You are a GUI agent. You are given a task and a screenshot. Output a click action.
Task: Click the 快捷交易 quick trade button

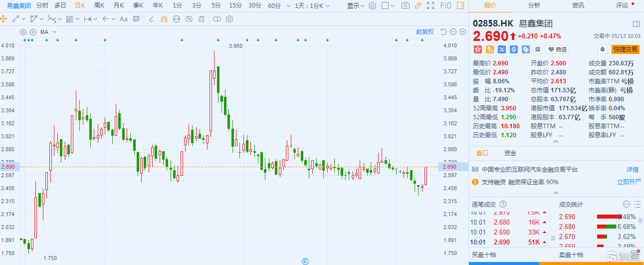(626, 49)
